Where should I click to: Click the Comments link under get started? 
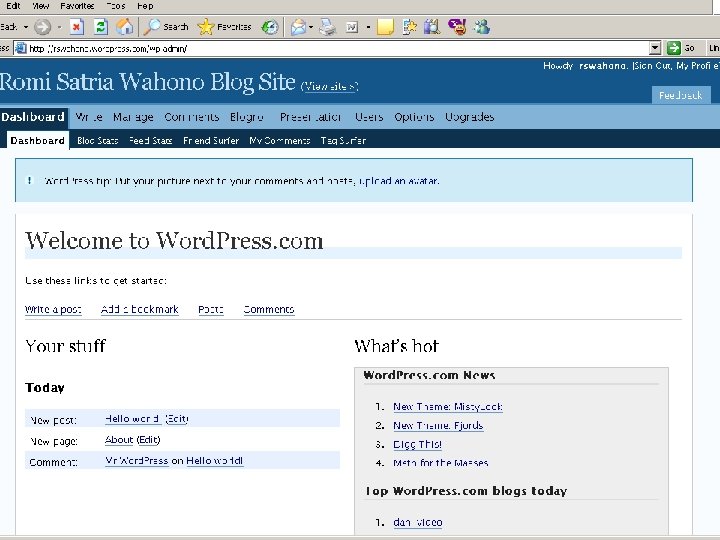pos(269,309)
